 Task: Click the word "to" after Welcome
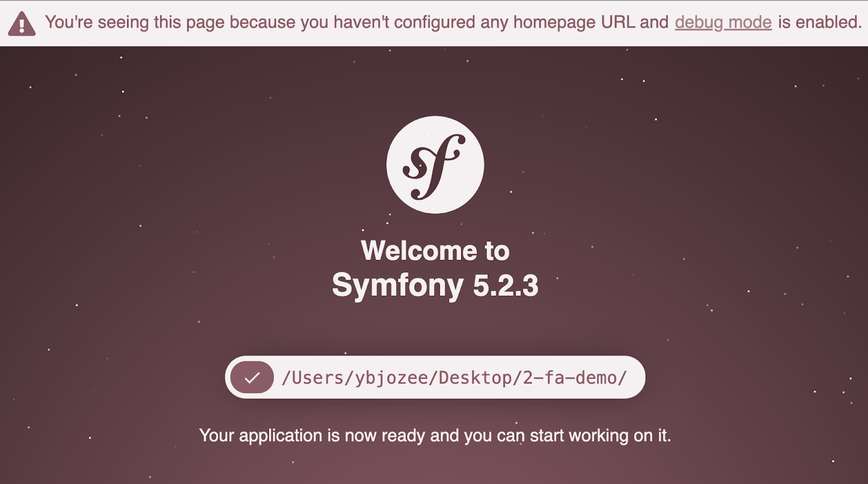click(x=497, y=251)
